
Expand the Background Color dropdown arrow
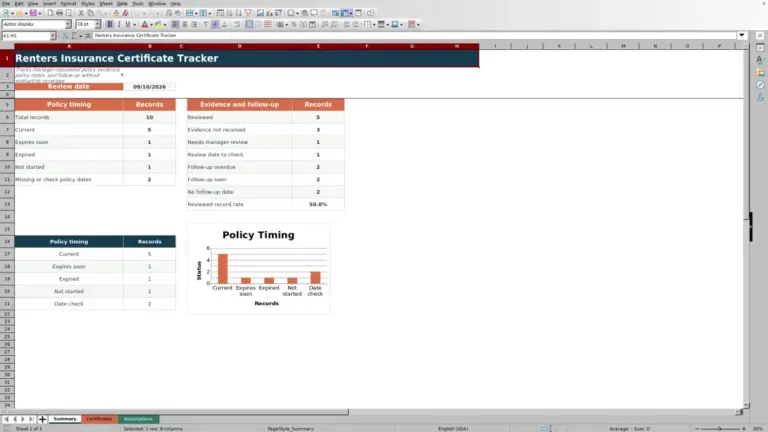pyautogui.click(x=165, y=24)
